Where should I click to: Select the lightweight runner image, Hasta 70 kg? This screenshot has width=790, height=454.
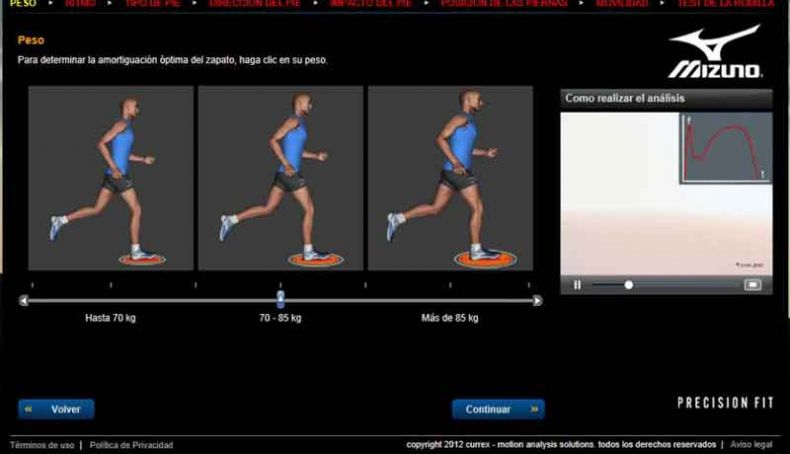click(111, 178)
